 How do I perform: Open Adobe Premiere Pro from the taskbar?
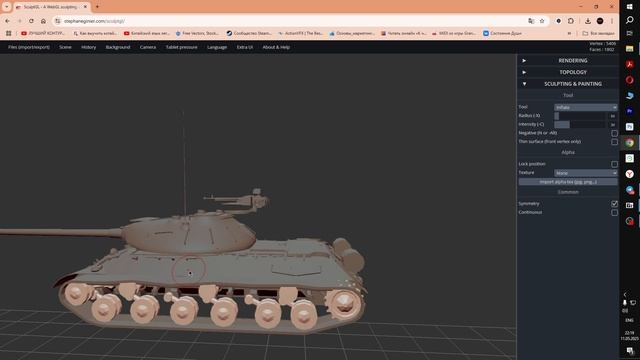pyautogui.click(x=629, y=111)
